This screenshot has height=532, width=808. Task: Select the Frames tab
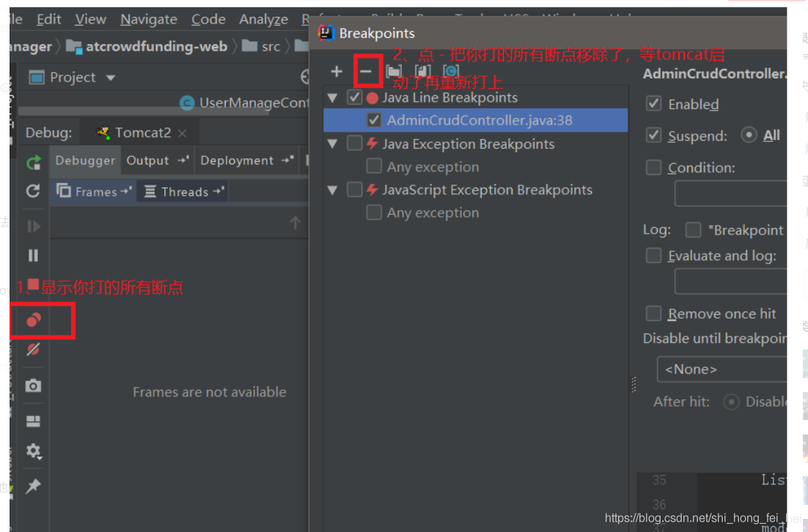coord(93,191)
